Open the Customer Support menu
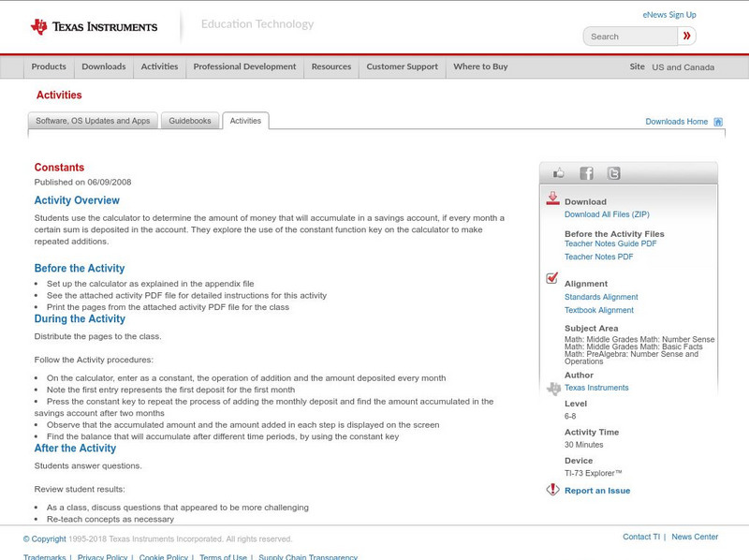 403,66
